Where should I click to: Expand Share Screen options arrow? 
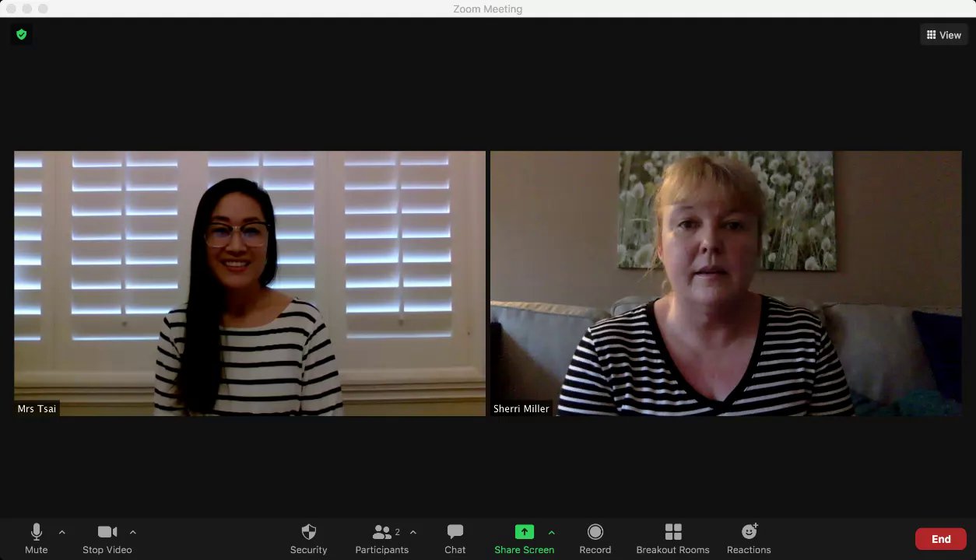coord(552,533)
